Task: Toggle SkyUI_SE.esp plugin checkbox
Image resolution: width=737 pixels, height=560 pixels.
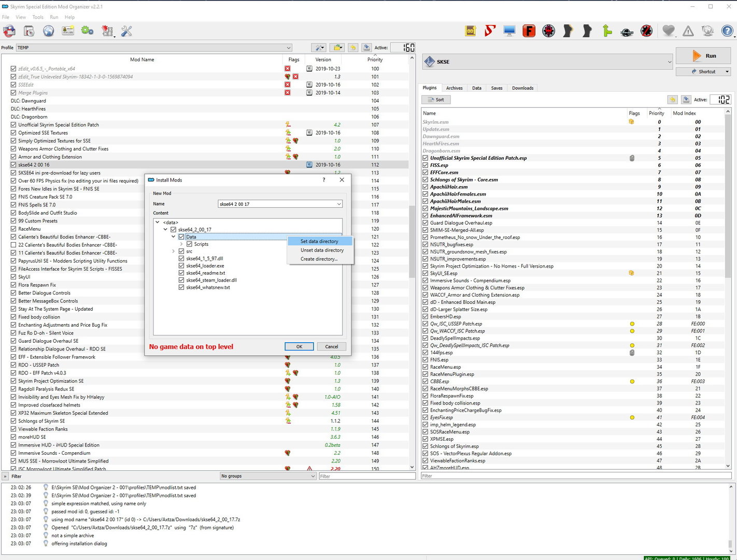Action: [x=426, y=273]
